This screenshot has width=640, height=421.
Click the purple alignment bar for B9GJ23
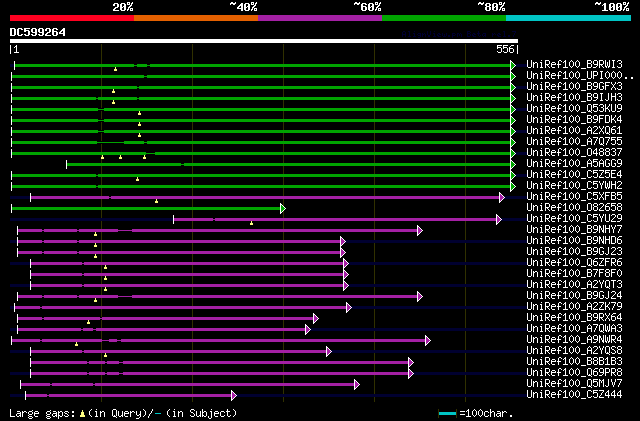179,253
